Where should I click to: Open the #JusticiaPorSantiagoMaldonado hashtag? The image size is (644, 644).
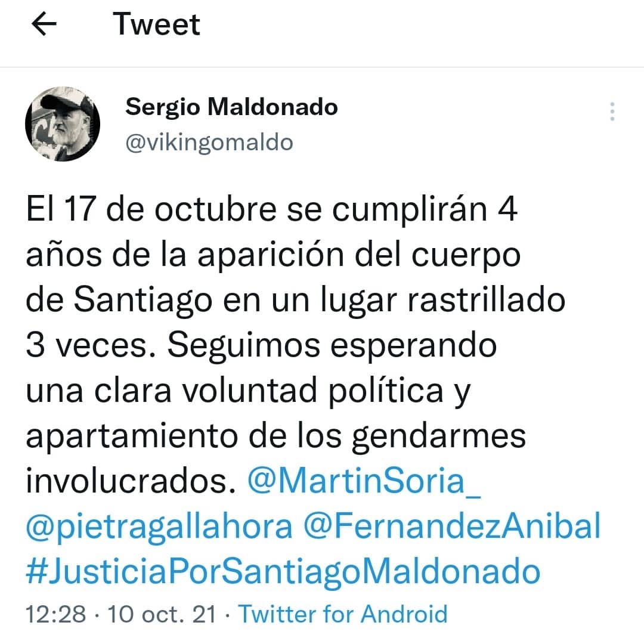(283, 571)
